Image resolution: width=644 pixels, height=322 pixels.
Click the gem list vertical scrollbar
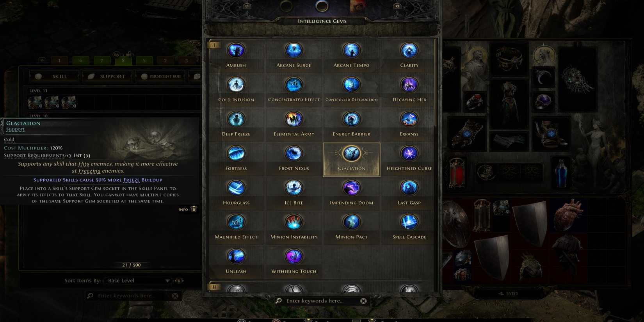[x=436, y=83]
